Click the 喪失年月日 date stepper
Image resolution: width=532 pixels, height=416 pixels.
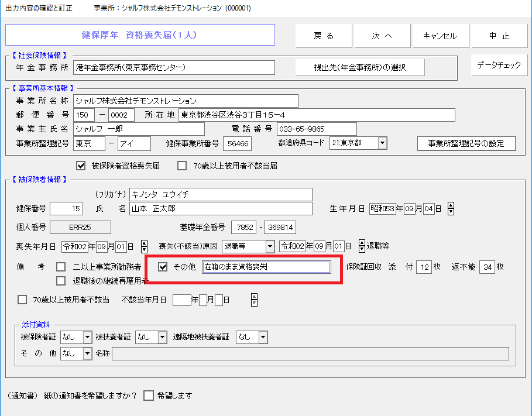coord(145,246)
